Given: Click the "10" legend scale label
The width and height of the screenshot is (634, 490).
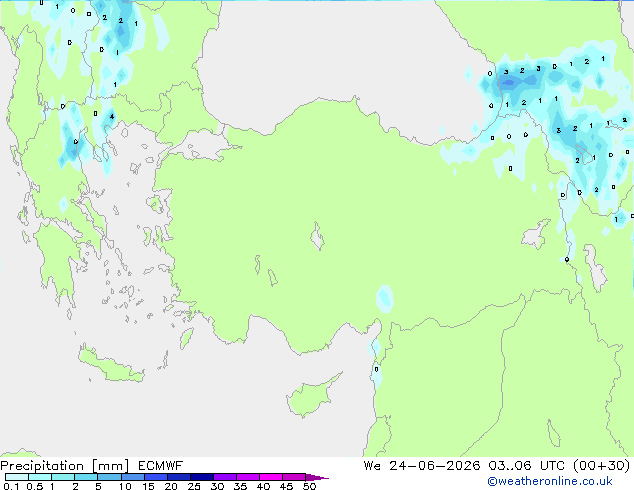Looking at the screenshot, I should point(125,486).
